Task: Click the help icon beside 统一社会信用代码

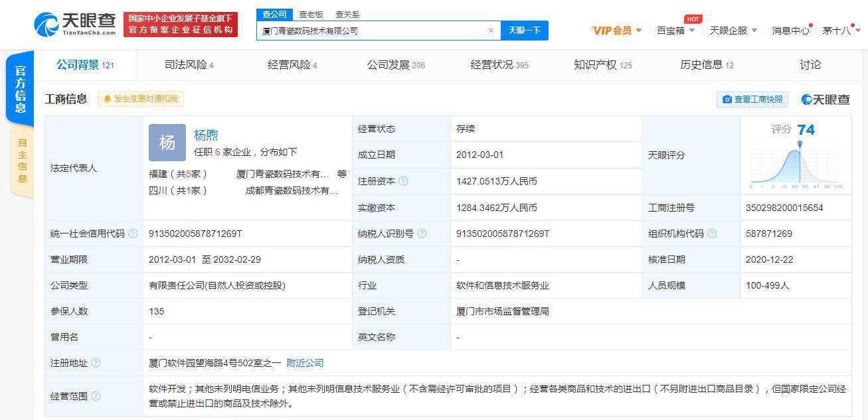Action: coord(133,234)
